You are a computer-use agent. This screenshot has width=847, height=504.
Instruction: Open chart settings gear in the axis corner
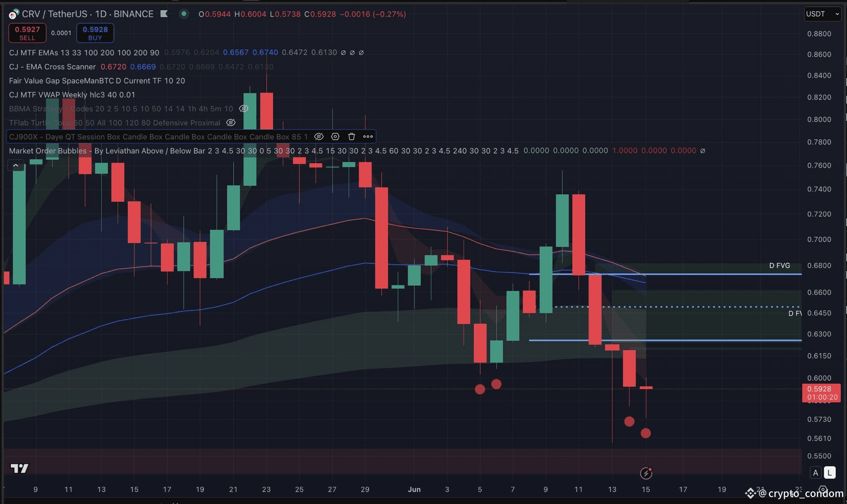coord(823,490)
